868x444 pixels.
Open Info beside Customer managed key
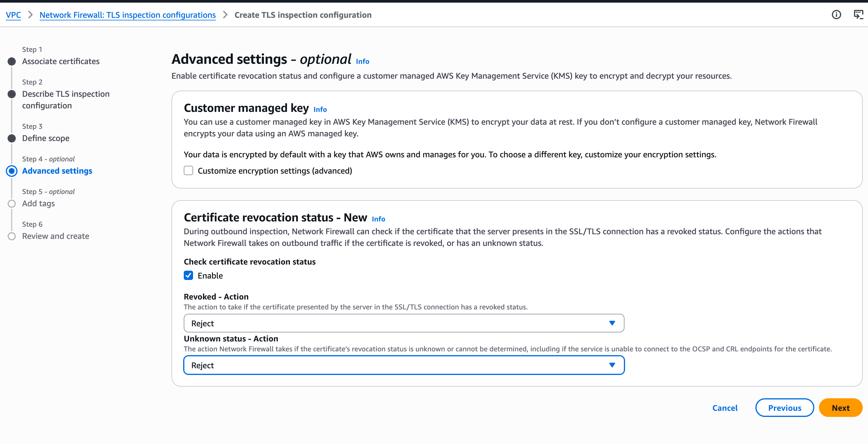coord(320,110)
